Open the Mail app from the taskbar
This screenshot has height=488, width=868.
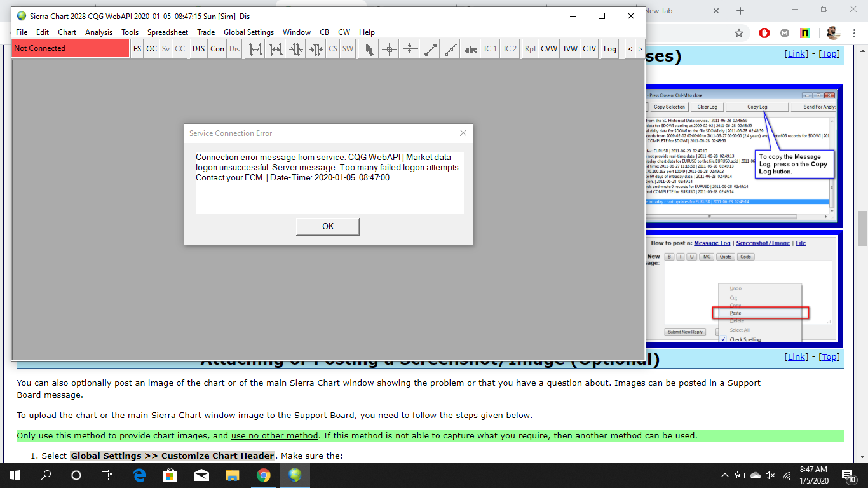pyautogui.click(x=201, y=475)
